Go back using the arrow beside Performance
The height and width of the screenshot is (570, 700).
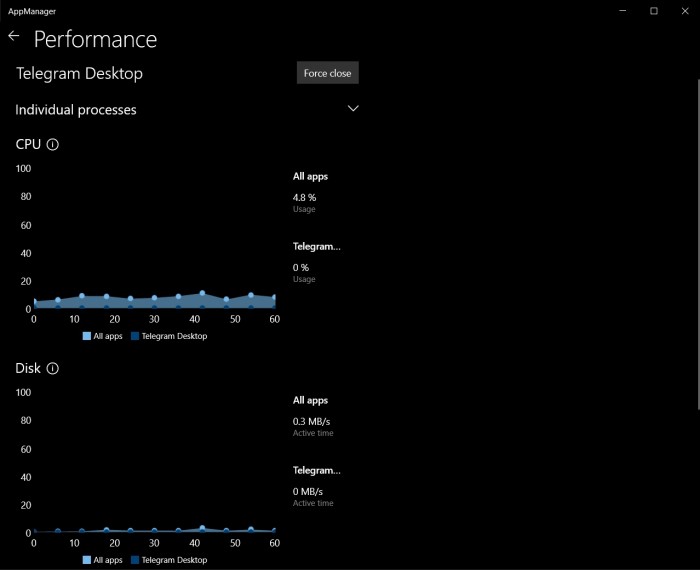pos(14,36)
